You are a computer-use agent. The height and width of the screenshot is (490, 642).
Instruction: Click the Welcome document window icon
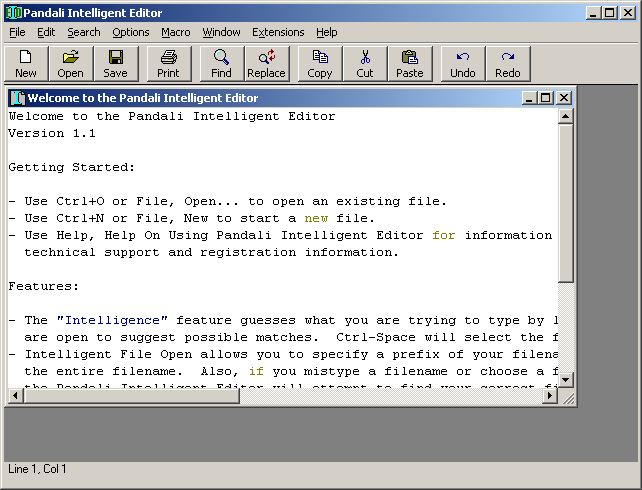point(18,98)
